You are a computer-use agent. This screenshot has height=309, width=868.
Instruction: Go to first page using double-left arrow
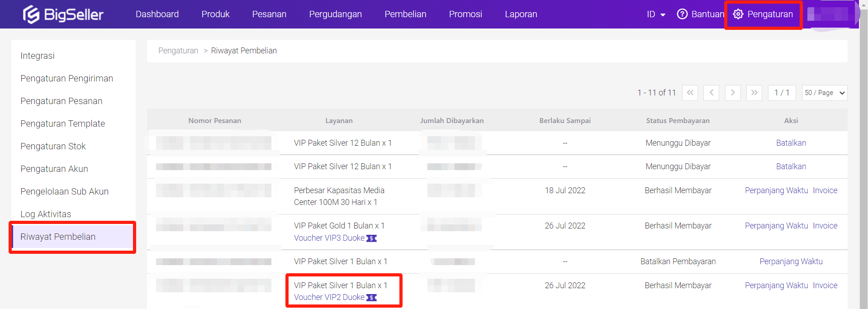[x=690, y=93]
